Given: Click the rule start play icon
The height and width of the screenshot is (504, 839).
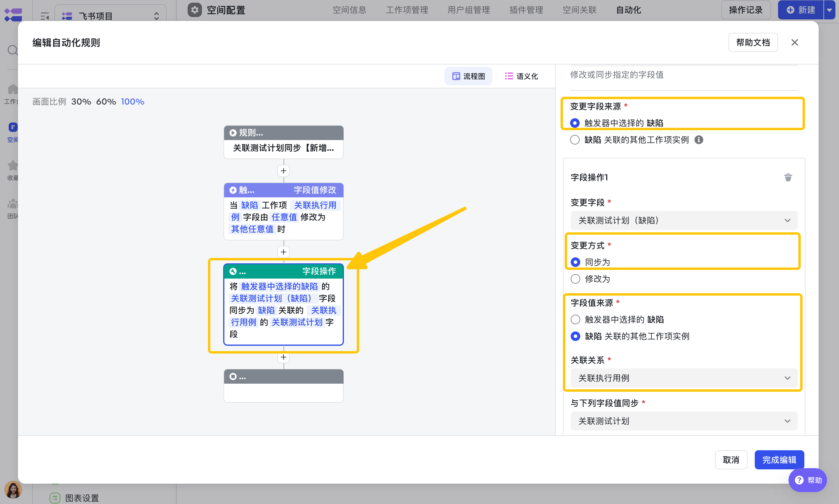Looking at the screenshot, I should pos(233,133).
